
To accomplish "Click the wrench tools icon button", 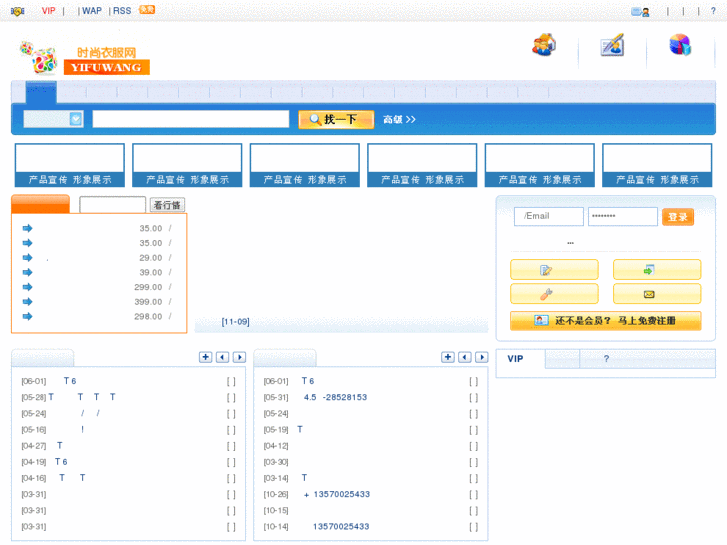I will [x=554, y=294].
